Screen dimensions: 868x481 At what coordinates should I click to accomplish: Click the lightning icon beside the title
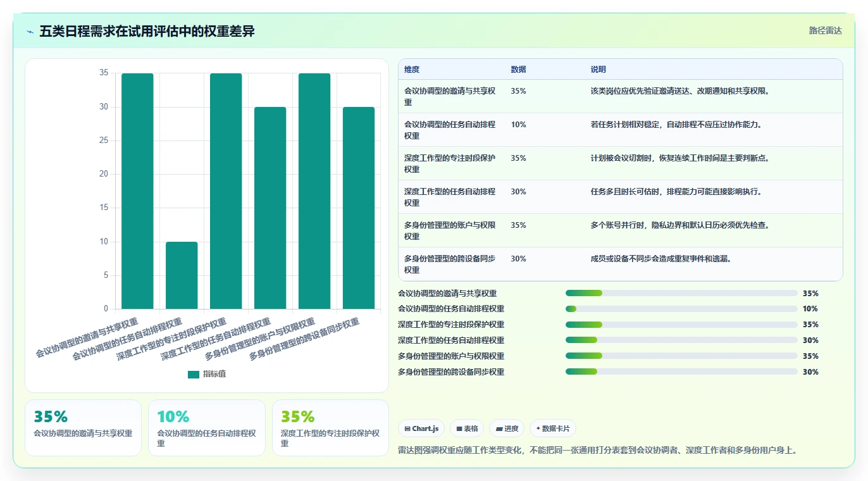click(x=30, y=31)
